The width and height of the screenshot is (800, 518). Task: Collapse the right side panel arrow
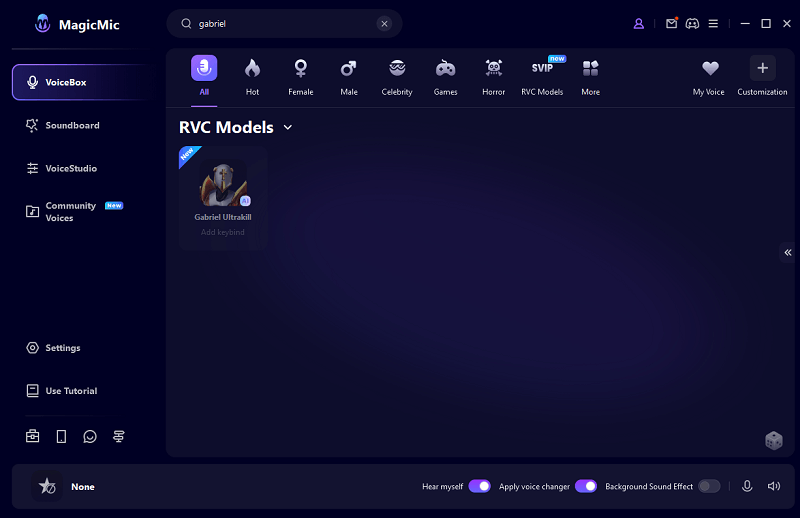(x=788, y=253)
